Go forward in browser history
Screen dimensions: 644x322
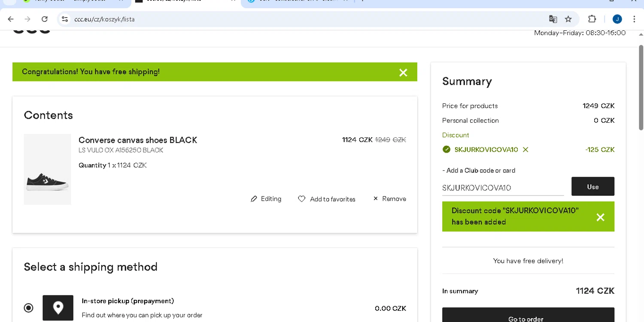point(27,19)
